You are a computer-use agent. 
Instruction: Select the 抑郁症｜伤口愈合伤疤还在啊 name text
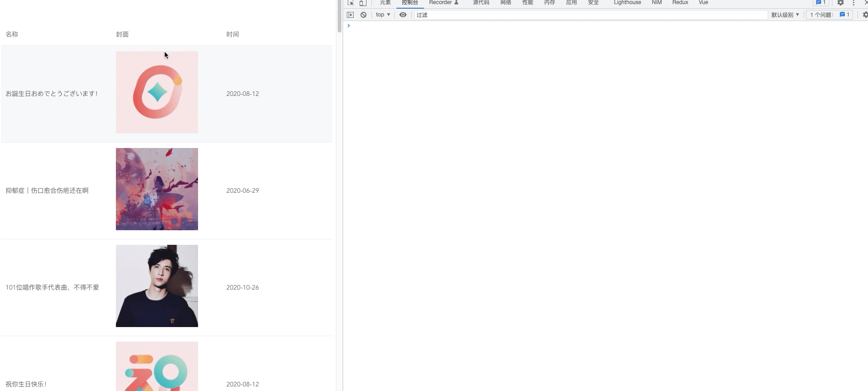tap(47, 190)
